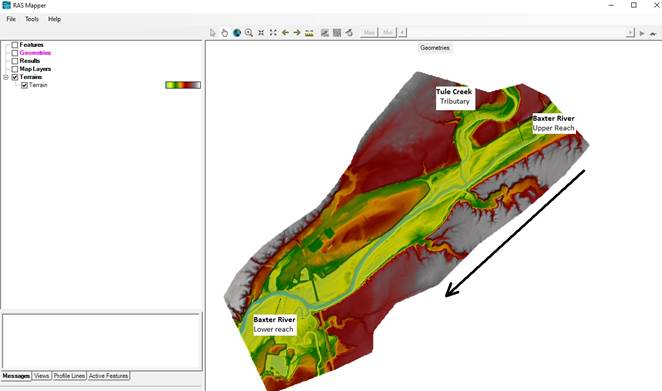Click the play animation arrow icon
Image resolution: width=662 pixels, height=391 pixels.
(x=642, y=33)
